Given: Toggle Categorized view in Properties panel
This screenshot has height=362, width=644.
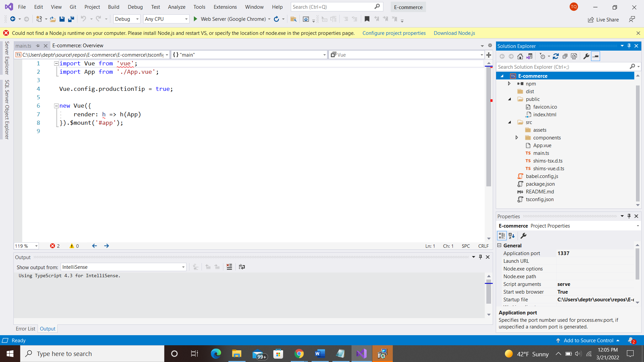Looking at the screenshot, I should (x=502, y=236).
